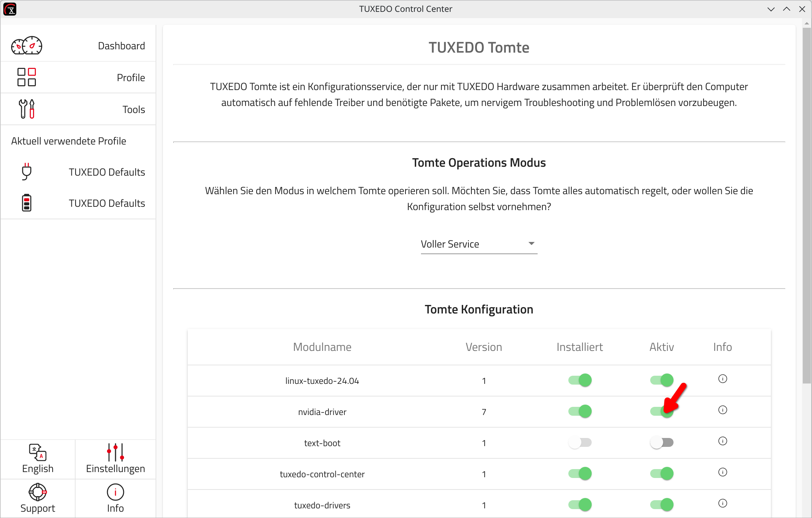Toggle Aktiv switch for tuxedo-control-center

pos(662,474)
